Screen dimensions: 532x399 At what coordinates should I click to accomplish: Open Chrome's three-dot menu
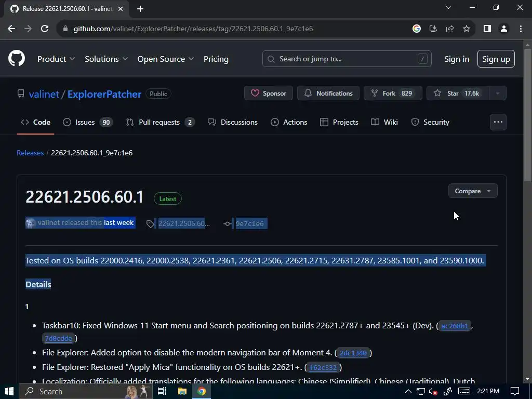coord(521,29)
